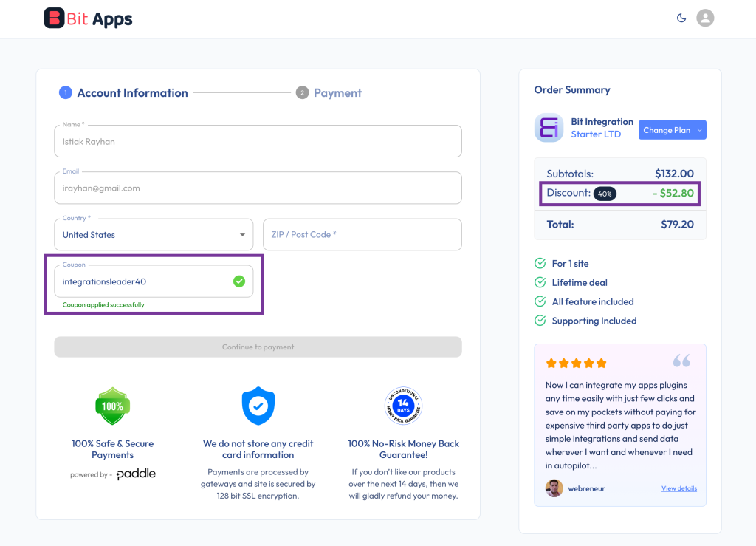Click the 100% secure payments shield badge

113,406
